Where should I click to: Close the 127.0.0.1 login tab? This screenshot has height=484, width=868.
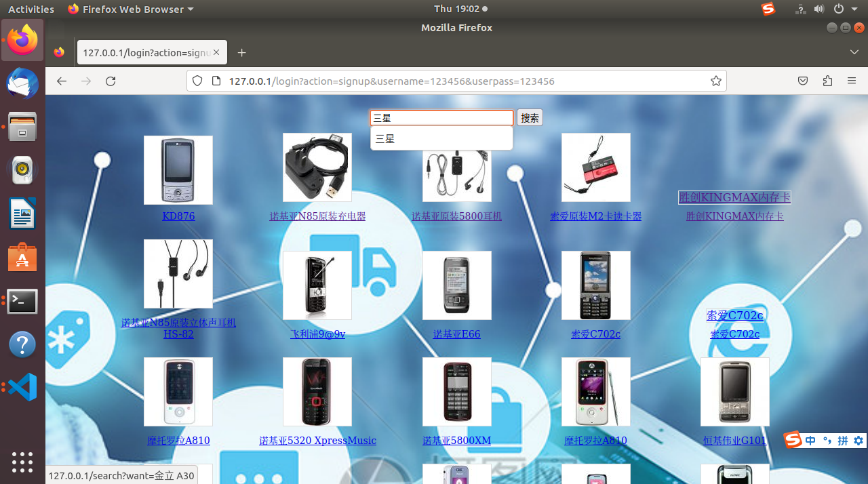217,53
